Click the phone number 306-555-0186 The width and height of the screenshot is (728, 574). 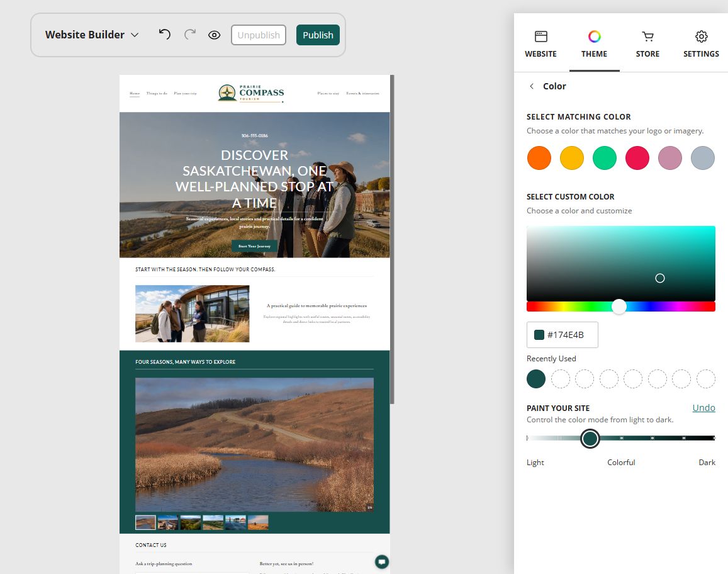point(254,135)
